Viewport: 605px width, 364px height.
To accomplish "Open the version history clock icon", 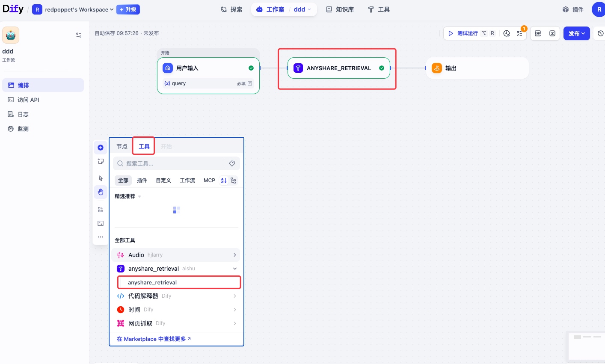I will 600,33.
